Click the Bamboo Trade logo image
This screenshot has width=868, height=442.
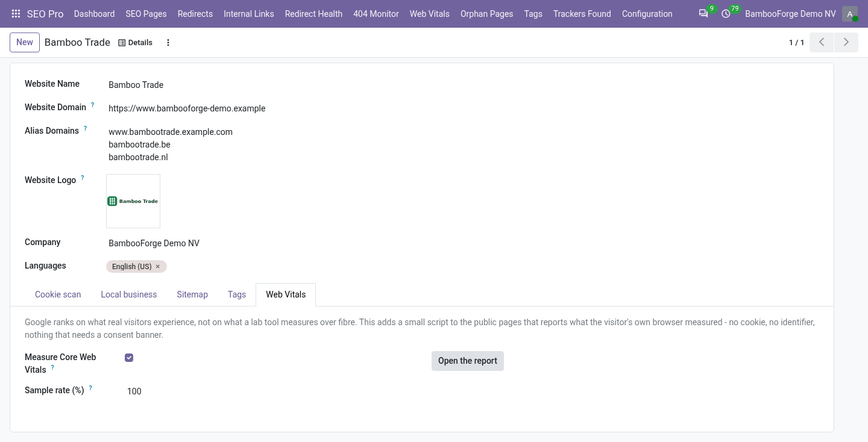tap(133, 201)
